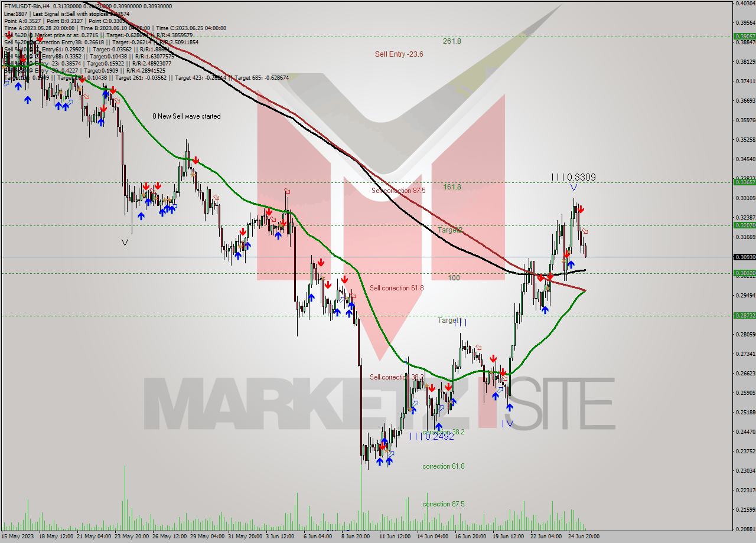Click the green 0.32070 price level tag
Screen dimensions: 756x543
[744, 225]
